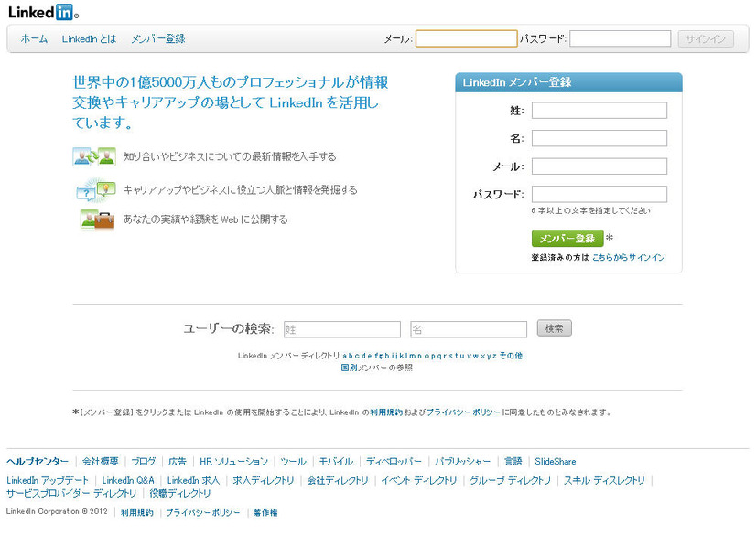Open the グループ ディレクトリ footer link
Screen dimensions: 756x535
point(511,480)
